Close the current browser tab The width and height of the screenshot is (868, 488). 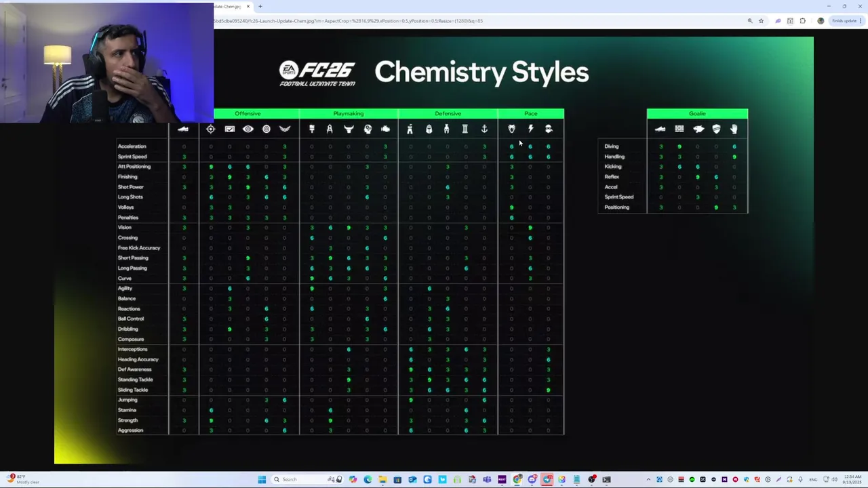248,6
